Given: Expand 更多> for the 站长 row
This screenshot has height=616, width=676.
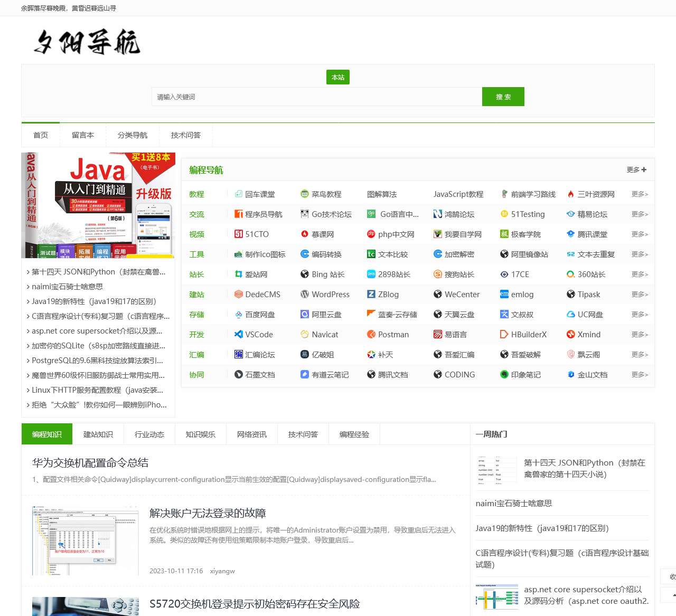Looking at the screenshot, I should [x=640, y=274].
